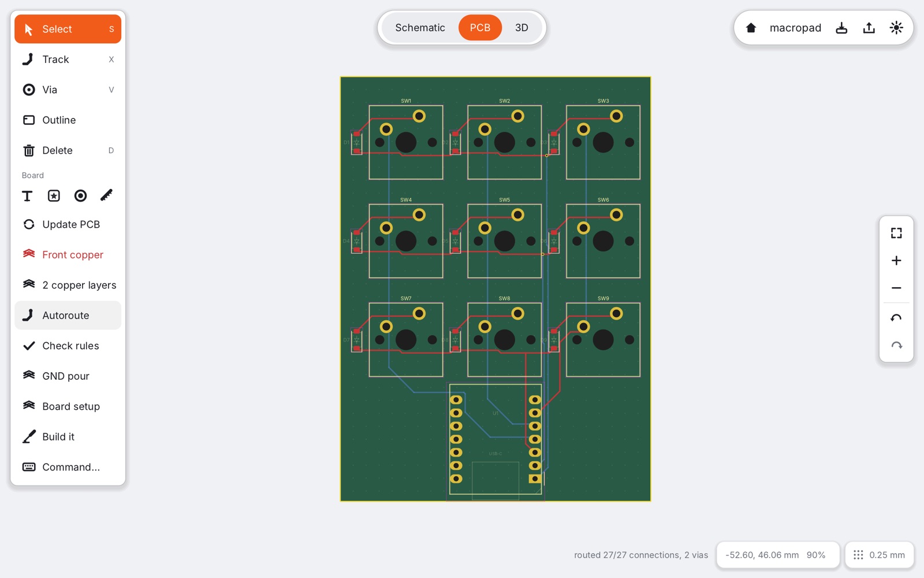Viewport: 924px width, 578px height.
Task: Click the routed 27/27 connections status text
Action: click(641, 555)
